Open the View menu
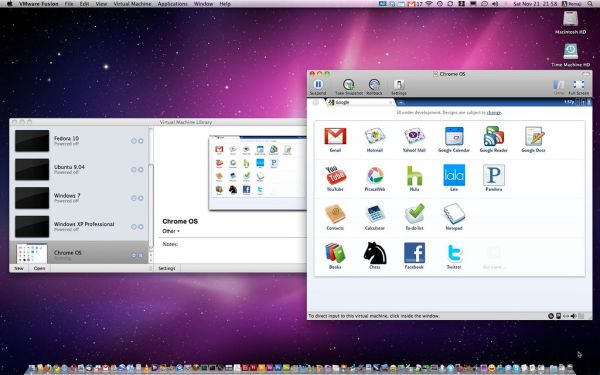Viewport: 600px width, 375px height. (101, 4)
